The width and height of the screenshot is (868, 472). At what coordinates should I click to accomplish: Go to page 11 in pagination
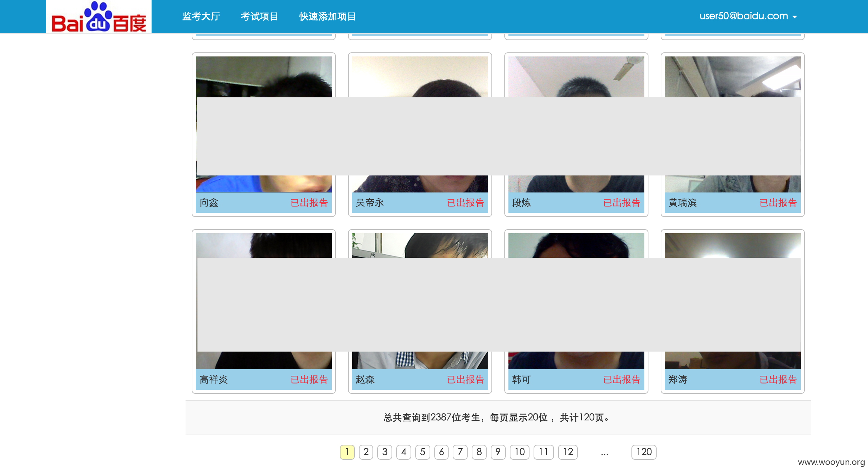(x=544, y=452)
